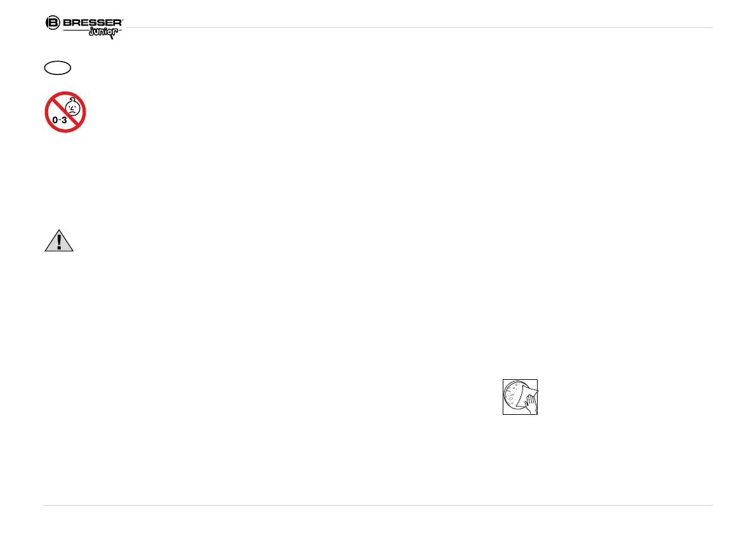The image size is (756, 533).
Task: Click the 0-3 age text in the sign
Action: point(61,120)
